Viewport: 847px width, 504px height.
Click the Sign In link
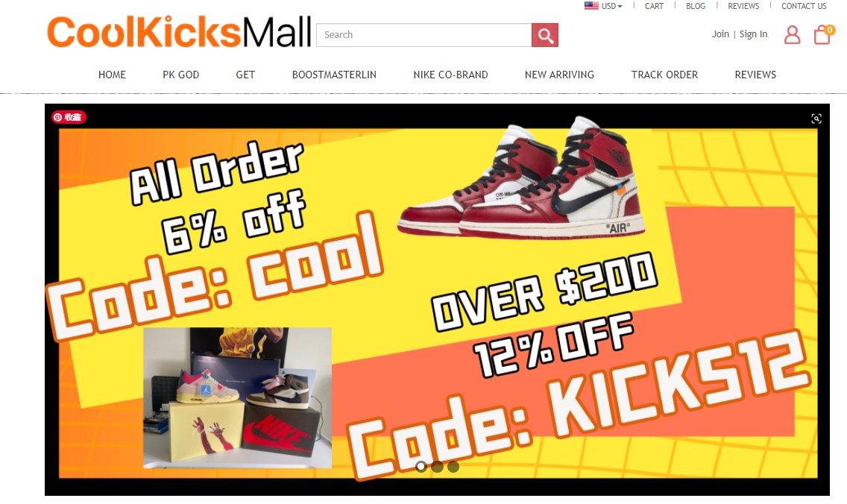[x=753, y=34]
